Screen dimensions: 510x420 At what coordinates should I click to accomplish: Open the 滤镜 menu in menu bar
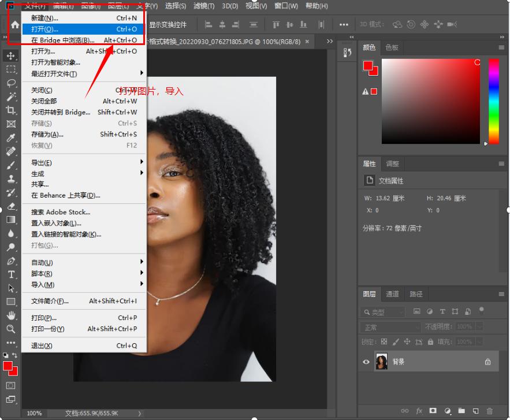[203, 6]
